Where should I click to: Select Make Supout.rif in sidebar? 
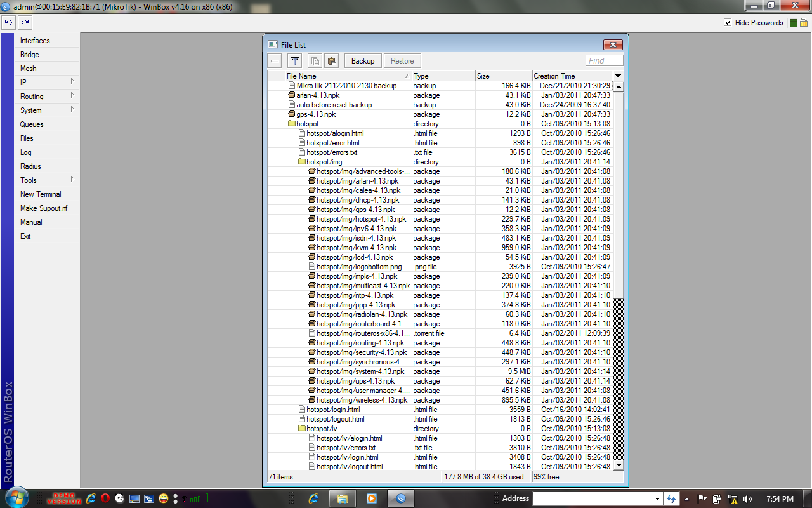pyautogui.click(x=47, y=208)
